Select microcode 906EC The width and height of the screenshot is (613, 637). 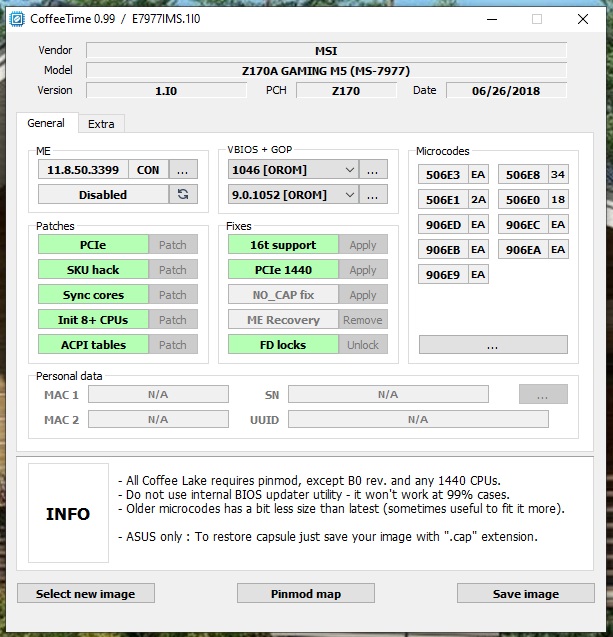click(x=523, y=225)
